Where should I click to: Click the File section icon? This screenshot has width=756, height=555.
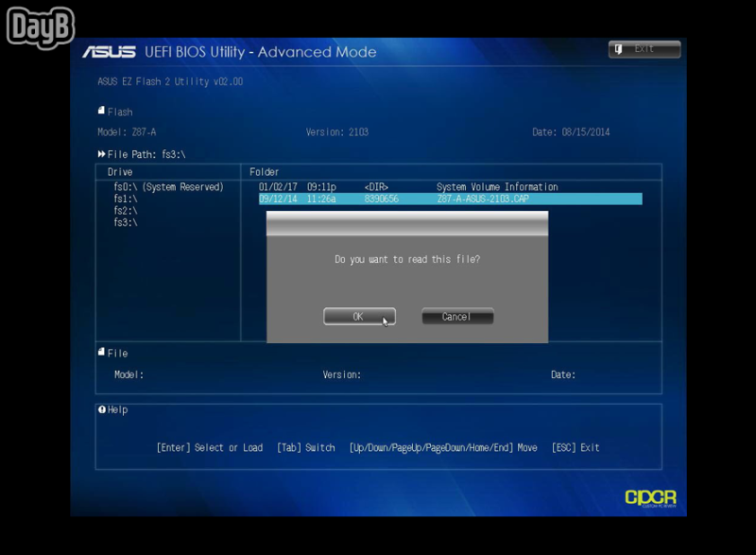(x=101, y=352)
